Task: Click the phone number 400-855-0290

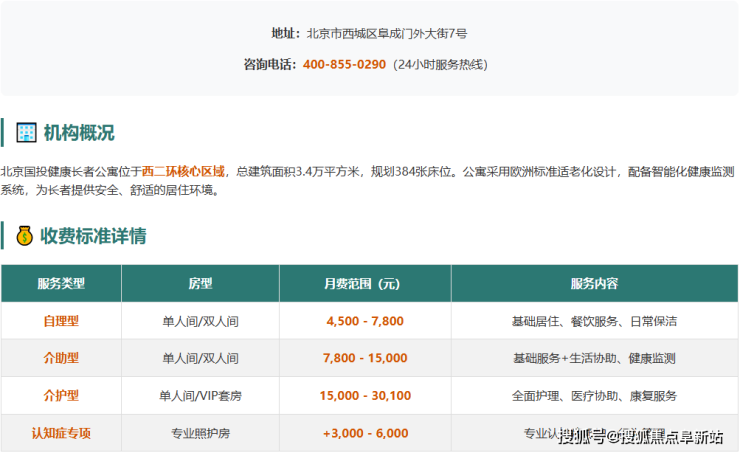Action: pyautogui.click(x=344, y=65)
